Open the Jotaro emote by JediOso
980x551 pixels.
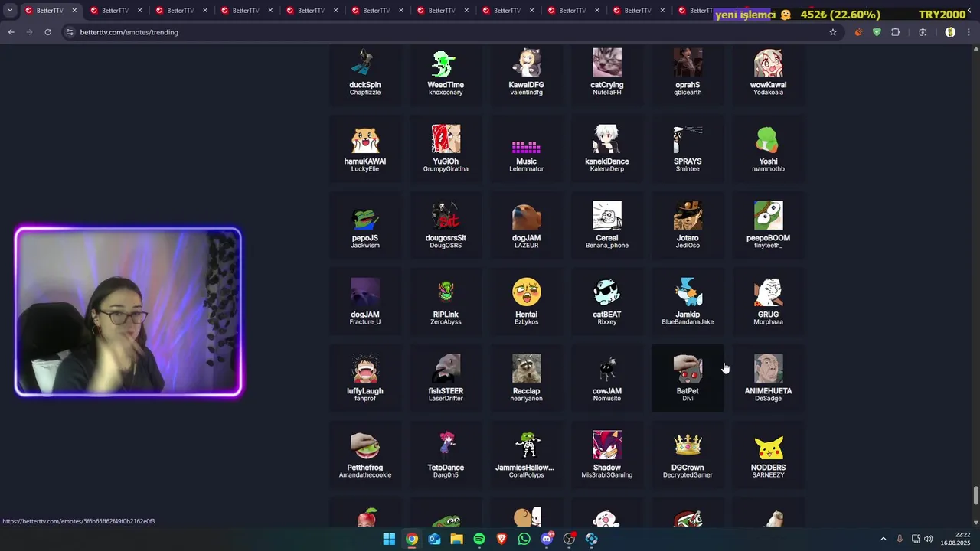tap(688, 226)
